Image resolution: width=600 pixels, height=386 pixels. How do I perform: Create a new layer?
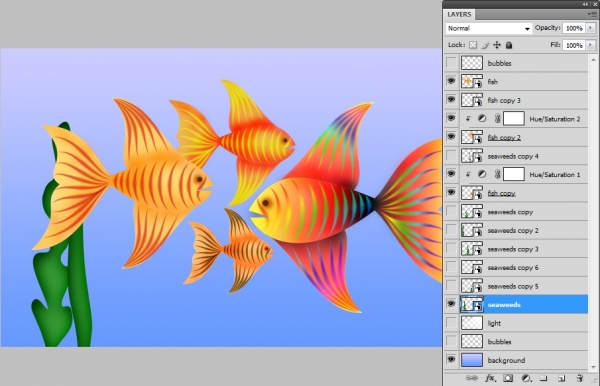tap(561, 378)
